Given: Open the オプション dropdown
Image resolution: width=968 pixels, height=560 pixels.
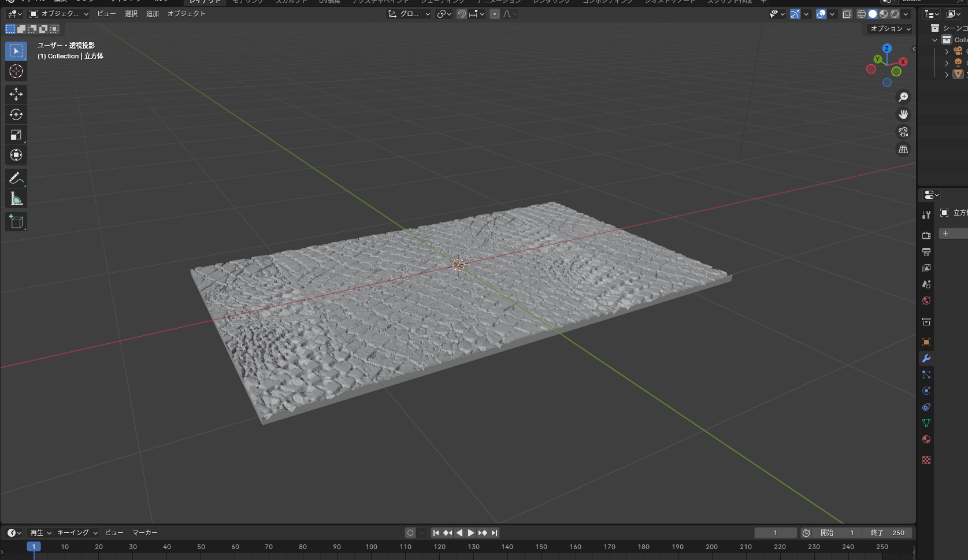Looking at the screenshot, I should click(x=891, y=29).
